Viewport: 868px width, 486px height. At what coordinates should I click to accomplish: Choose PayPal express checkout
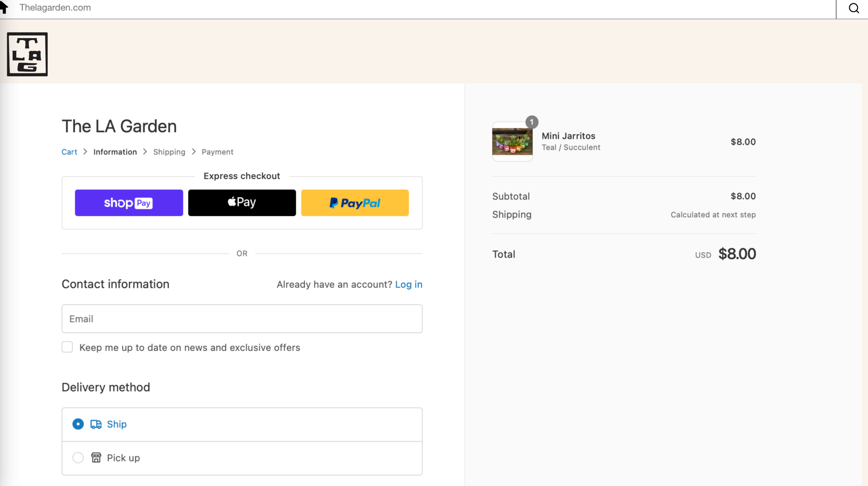click(354, 203)
